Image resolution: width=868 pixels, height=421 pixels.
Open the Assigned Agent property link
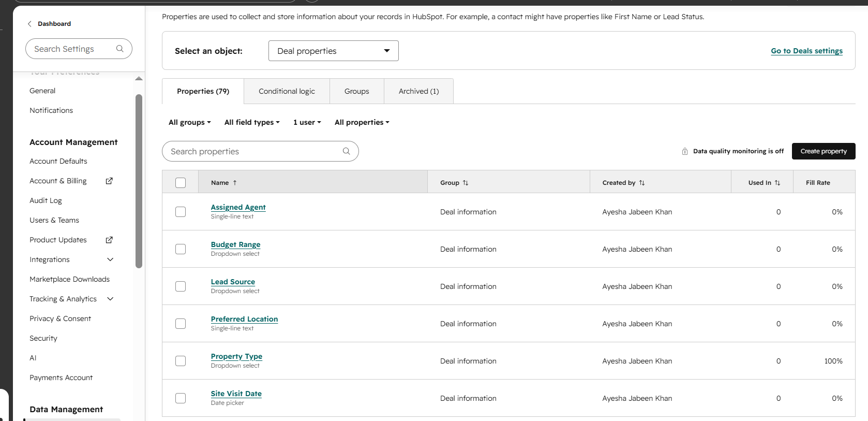238,207
